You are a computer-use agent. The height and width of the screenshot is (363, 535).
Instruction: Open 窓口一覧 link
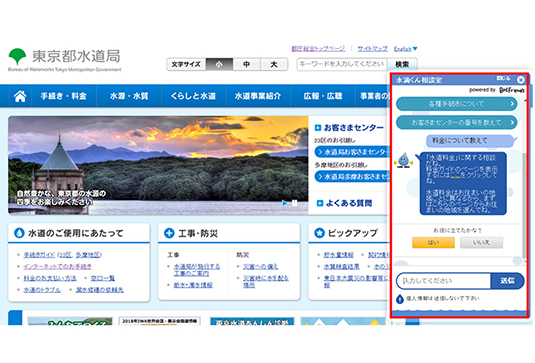coord(103,278)
